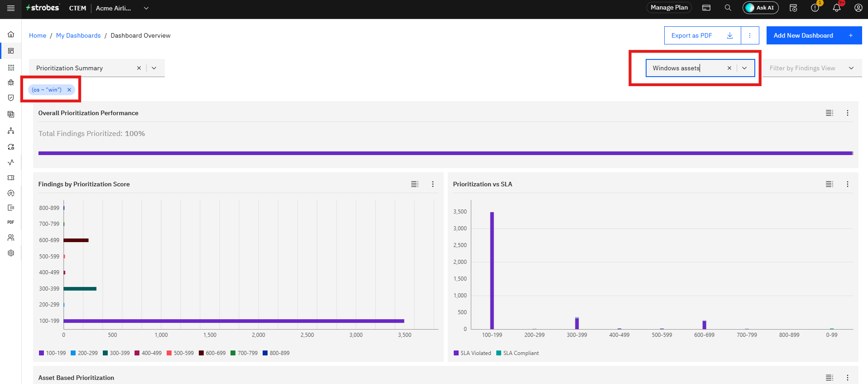Open Overall Prioritization Performance kebab menu

[848, 113]
